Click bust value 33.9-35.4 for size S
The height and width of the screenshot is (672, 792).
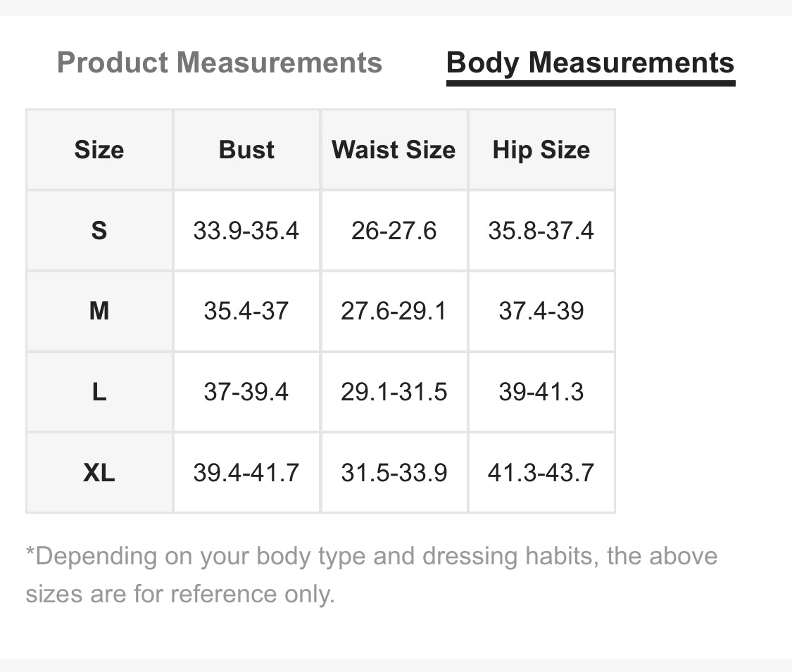click(x=246, y=231)
